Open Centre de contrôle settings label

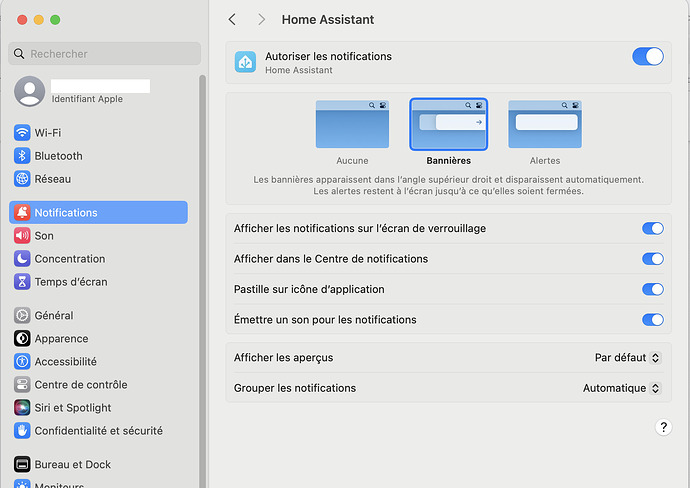click(81, 385)
